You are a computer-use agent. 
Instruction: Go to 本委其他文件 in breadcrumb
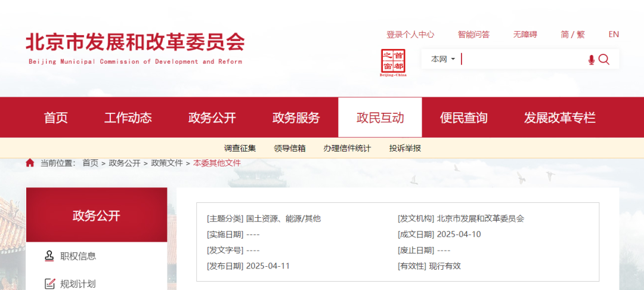click(x=217, y=163)
